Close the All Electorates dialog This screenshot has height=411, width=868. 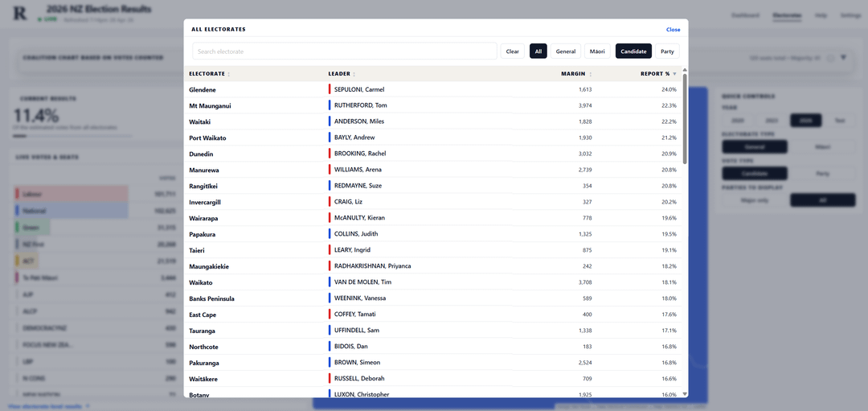(673, 30)
